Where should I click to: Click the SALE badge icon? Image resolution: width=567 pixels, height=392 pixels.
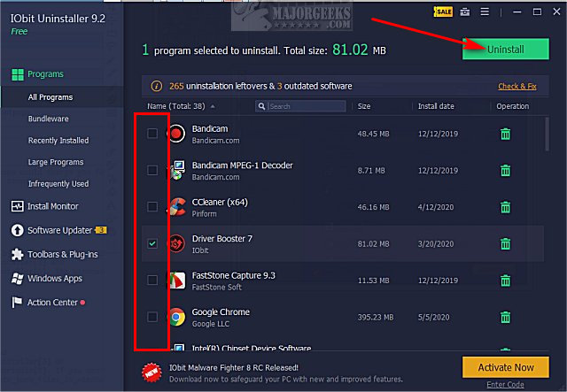[x=443, y=12]
